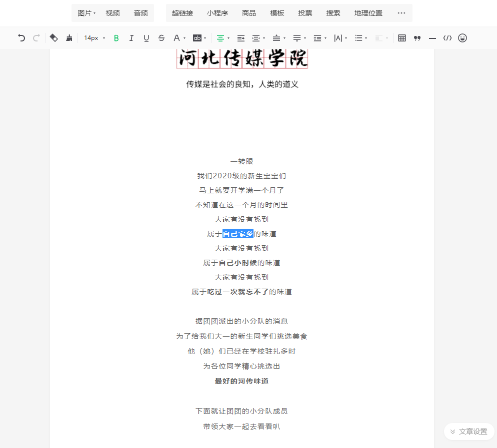Click the 视频 insert option
Viewport: 497px width, 448px height.
(113, 13)
